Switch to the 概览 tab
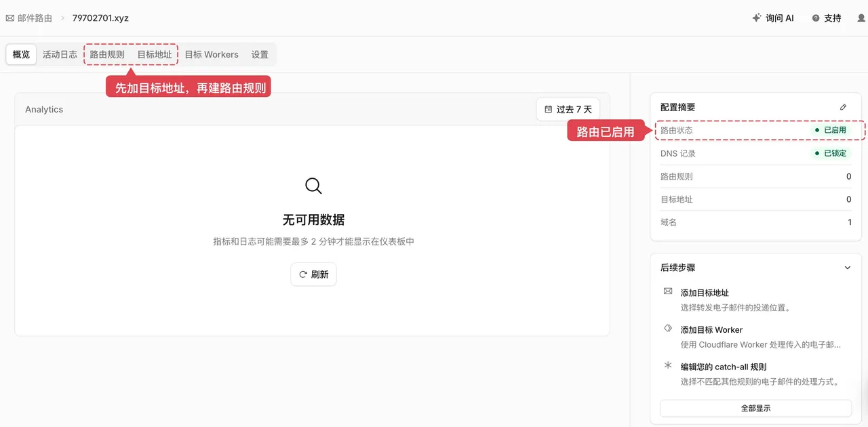Screen dimensions: 868x427 click(21, 54)
